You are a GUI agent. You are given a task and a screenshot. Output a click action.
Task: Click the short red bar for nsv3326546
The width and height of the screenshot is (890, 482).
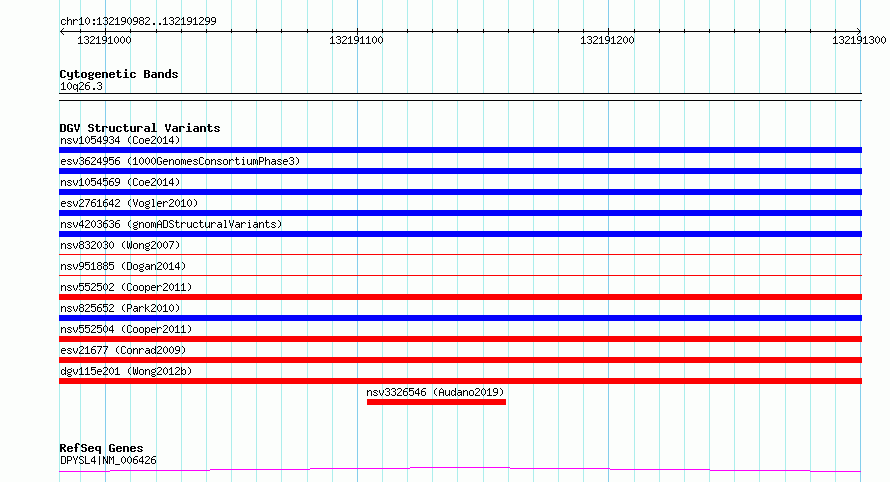[436, 402]
